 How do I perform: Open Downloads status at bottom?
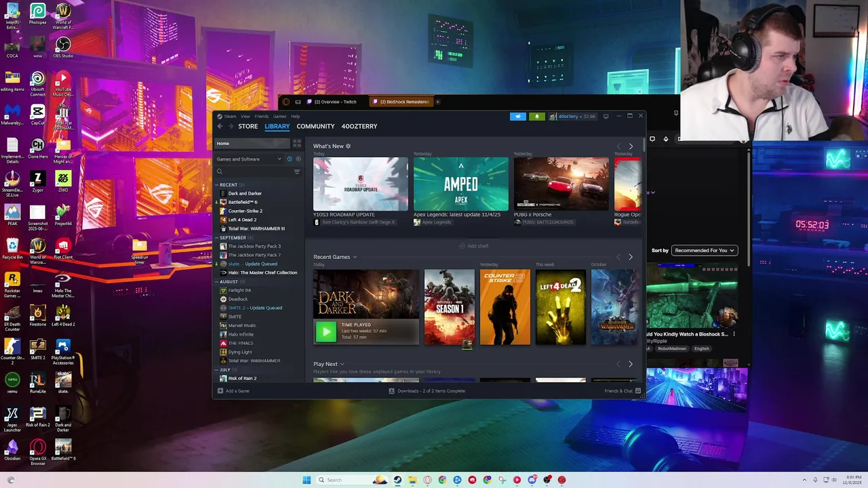427,391
